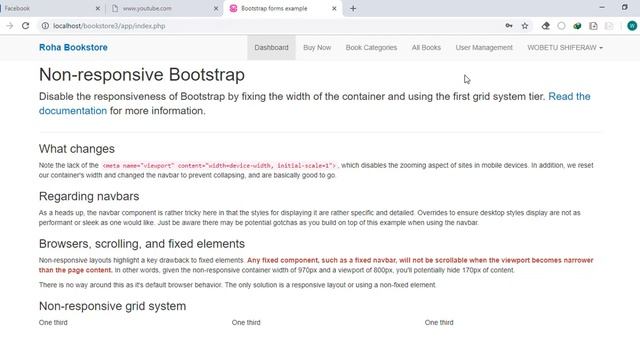Open the page-shaped extension icon
The image size is (640, 360).
tap(593, 26)
